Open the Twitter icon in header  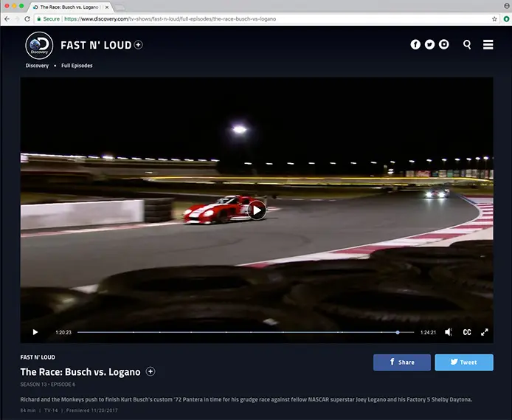(429, 44)
